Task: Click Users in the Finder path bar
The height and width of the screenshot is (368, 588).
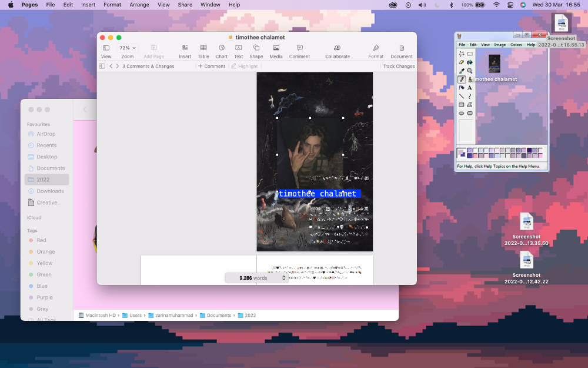Action: coord(132,316)
